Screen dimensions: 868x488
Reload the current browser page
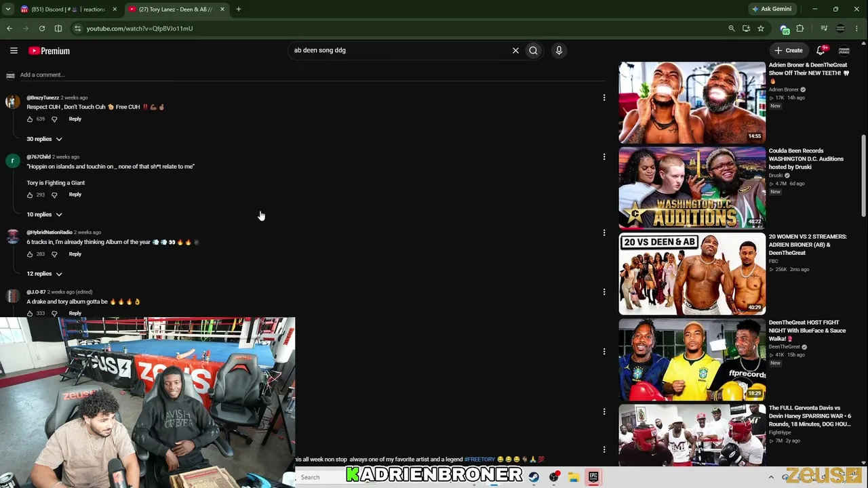[42, 28]
